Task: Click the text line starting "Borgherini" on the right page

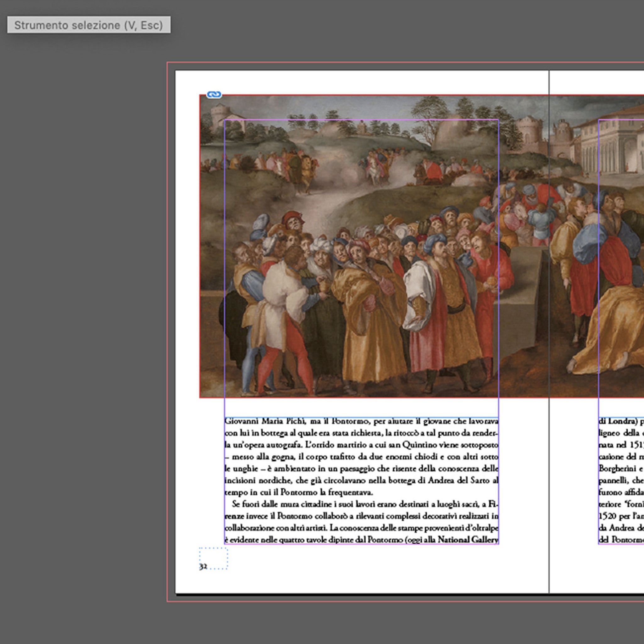Action: pos(621,469)
